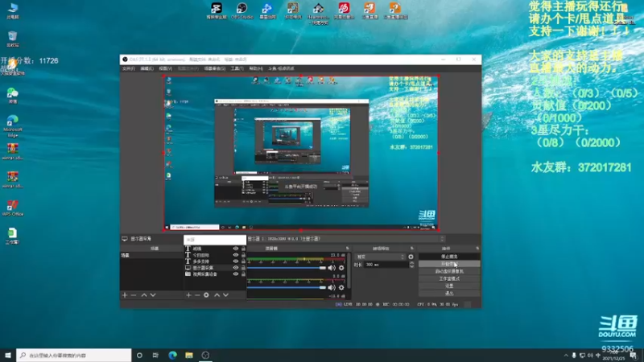Open the 场景集合(S) menu in OBS
Image resolution: width=644 pixels, height=362 pixels.
pyautogui.click(x=215, y=68)
